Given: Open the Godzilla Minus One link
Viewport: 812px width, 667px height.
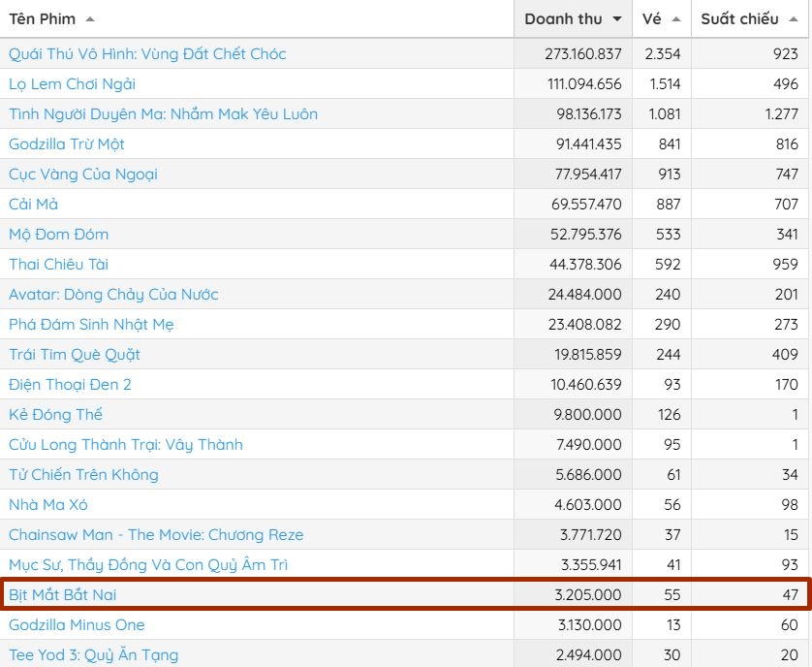Looking at the screenshot, I should pos(77,625).
